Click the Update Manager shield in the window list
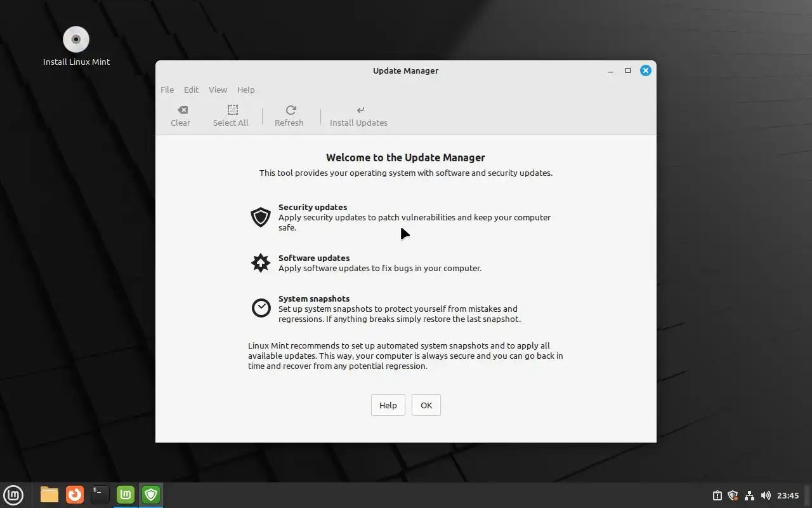 151,495
